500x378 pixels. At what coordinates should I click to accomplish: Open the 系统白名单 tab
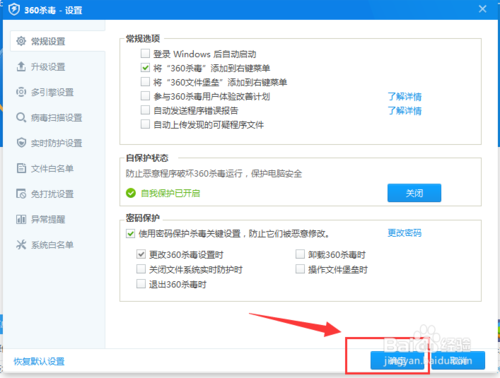[x=58, y=245]
